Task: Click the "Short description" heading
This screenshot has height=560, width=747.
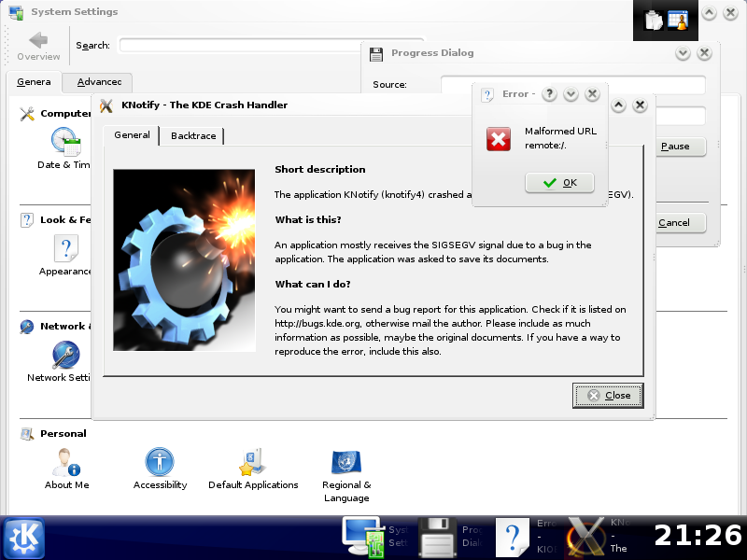Action: pyautogui.click(x=320, y=170)
